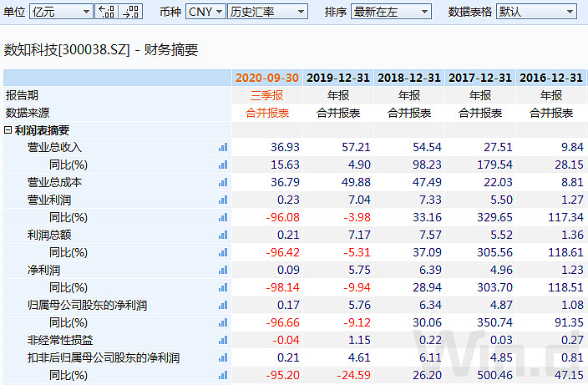Click the 营业总收入 row label
This screenshot has height=385, width=588.
point(54,147)
